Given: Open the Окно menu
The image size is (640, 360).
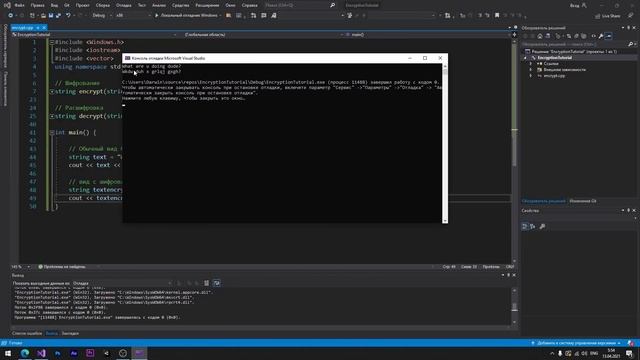Looking at the screenshot, I should (x=230, y=5).
